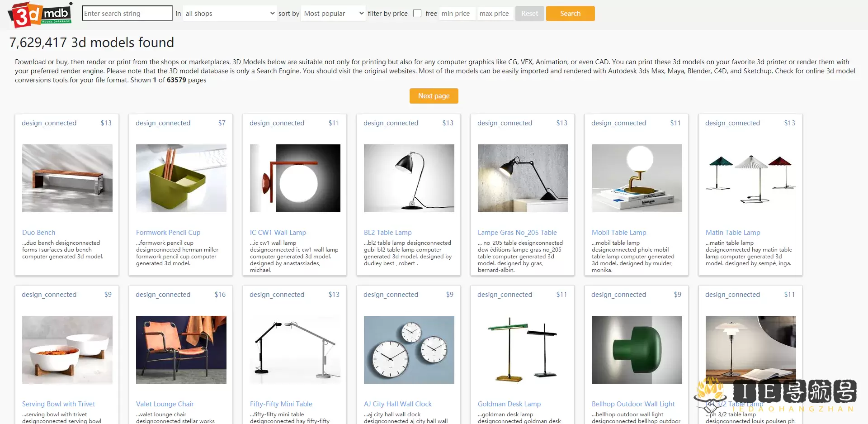Screen dimensions: 868x424
Task: Open the AJ City Hall Wall Clock image
Action: [409, 350]
